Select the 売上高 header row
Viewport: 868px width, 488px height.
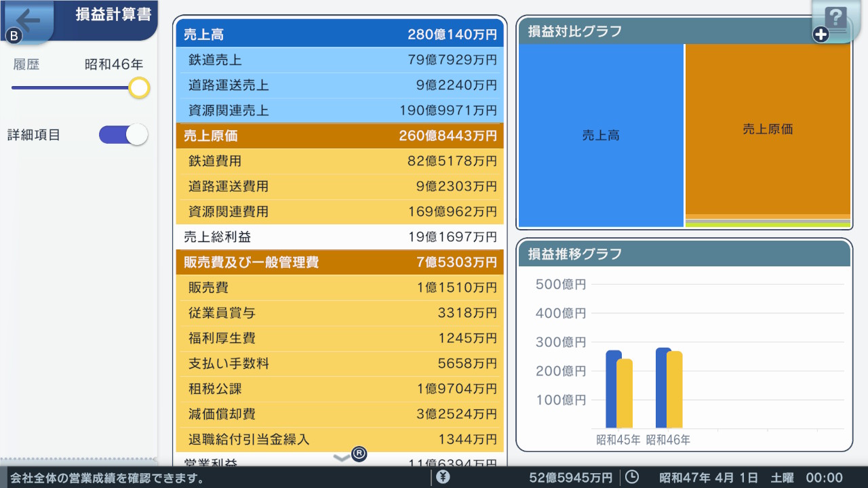(x=340, y=34)
